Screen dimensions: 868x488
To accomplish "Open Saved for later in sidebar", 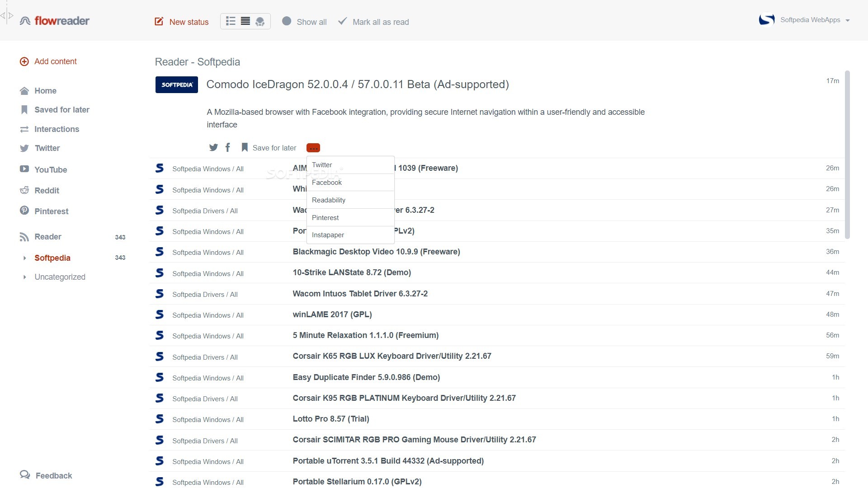I will tap(62, 110).
